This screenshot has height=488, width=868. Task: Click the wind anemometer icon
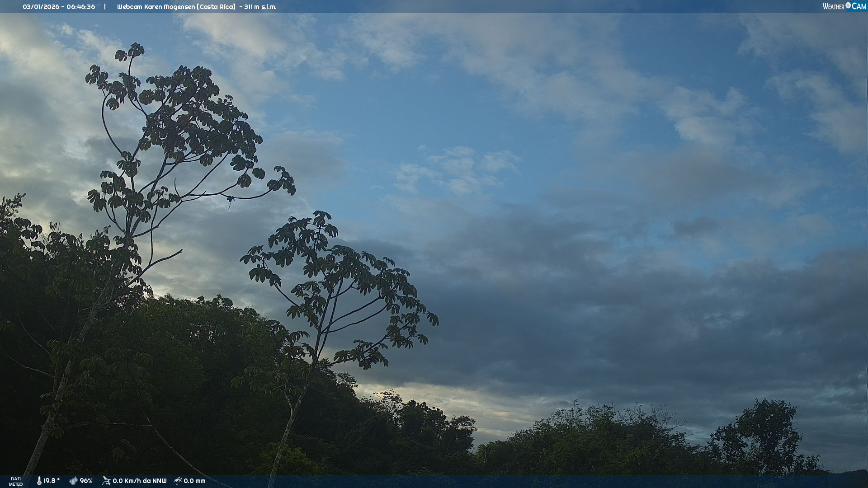(x=106, y=481)
